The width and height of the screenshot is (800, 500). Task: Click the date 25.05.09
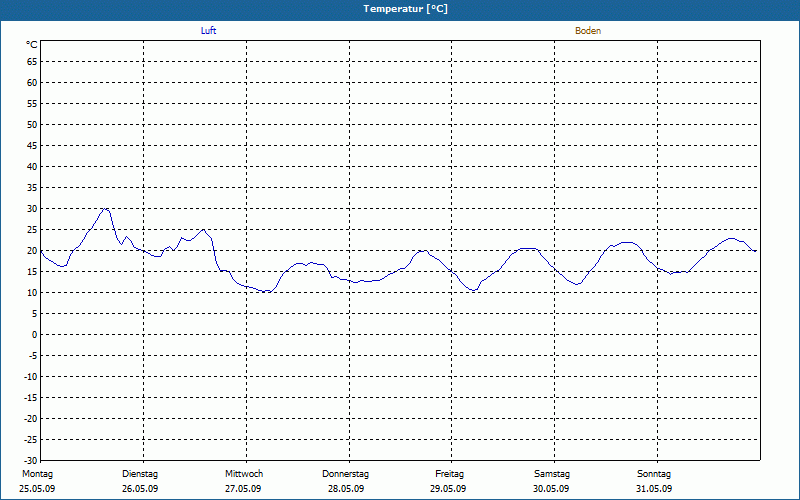37,489
